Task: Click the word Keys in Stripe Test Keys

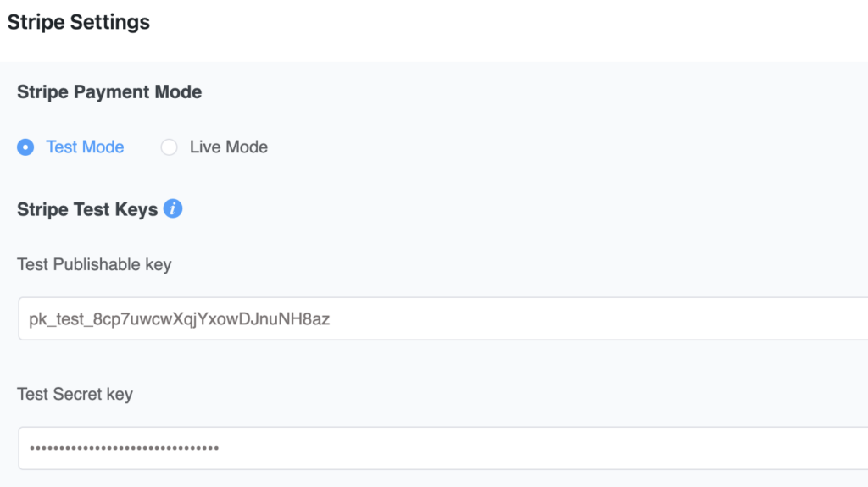Action: click(x=136, y=210)
